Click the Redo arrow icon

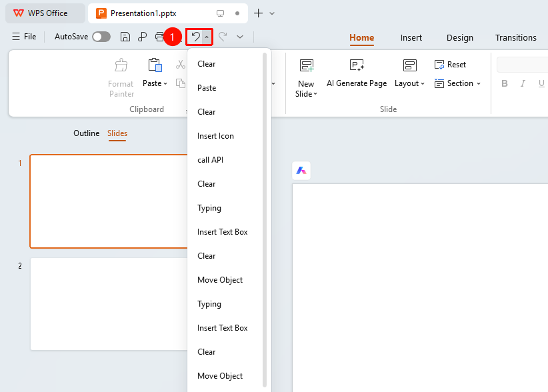(223, 37)
